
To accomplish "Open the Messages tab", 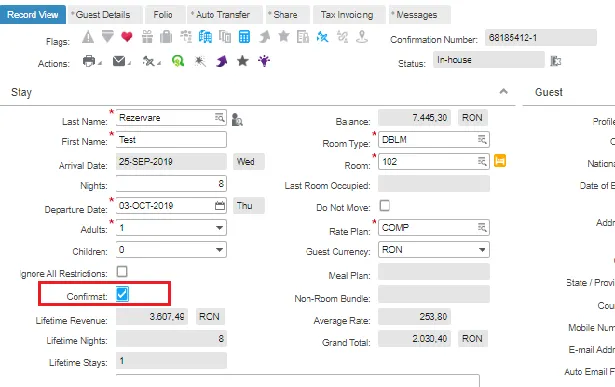I will (419, 15).
